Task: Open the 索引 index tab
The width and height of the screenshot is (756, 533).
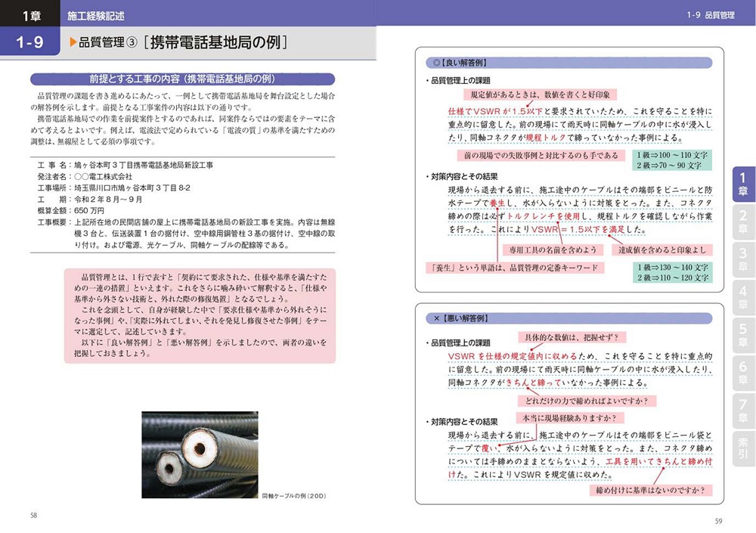Action: [742, 449]
